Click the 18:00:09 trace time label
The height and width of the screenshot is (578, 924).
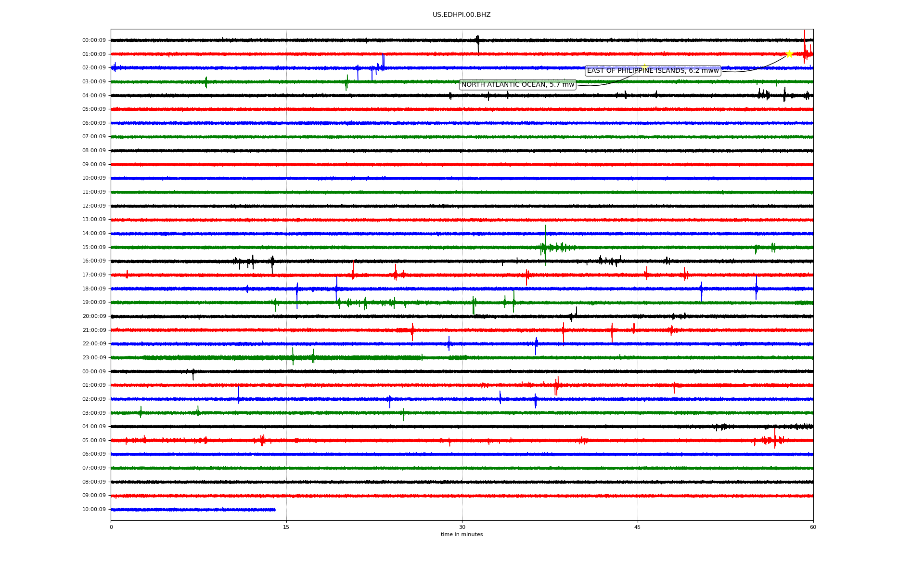(x=94, y=289)
